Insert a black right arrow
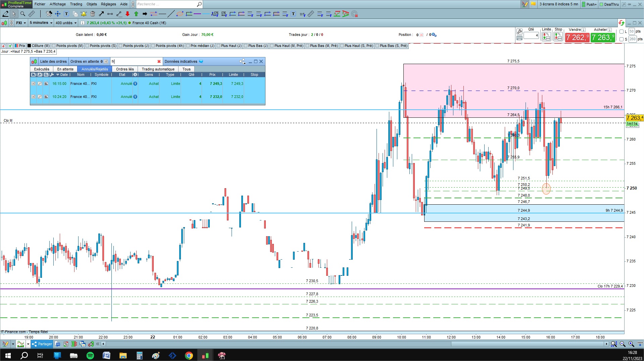This screenshot has width=644, height=361. tap(145, 14)
